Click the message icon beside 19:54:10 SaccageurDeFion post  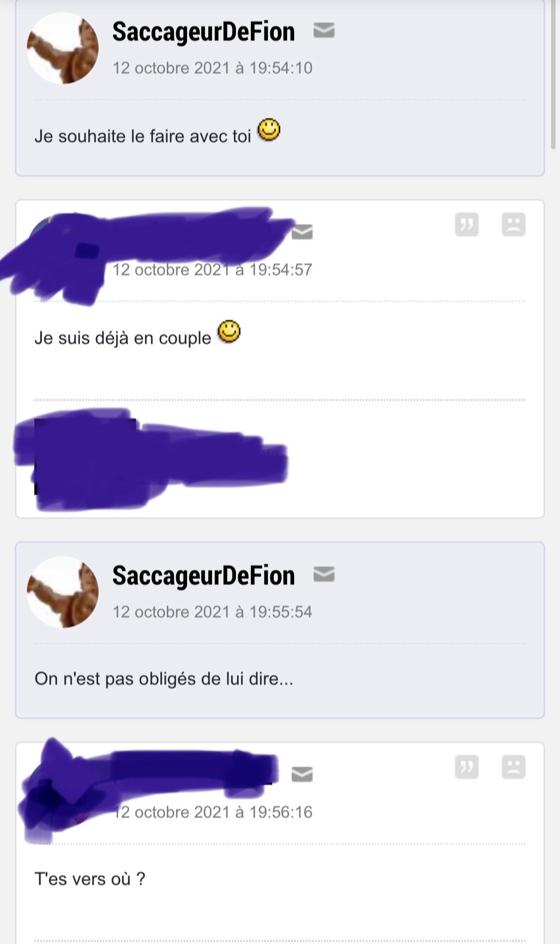click(324, 31)
